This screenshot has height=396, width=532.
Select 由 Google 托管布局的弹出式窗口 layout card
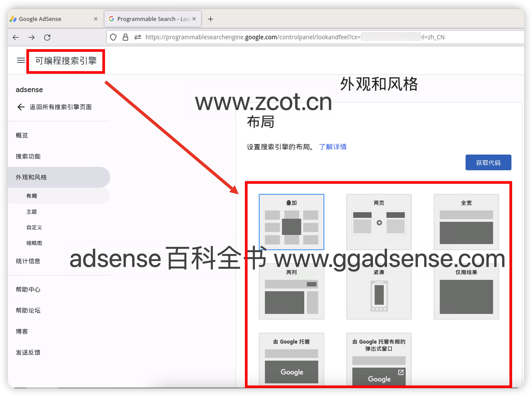click(x=379, y=359)
